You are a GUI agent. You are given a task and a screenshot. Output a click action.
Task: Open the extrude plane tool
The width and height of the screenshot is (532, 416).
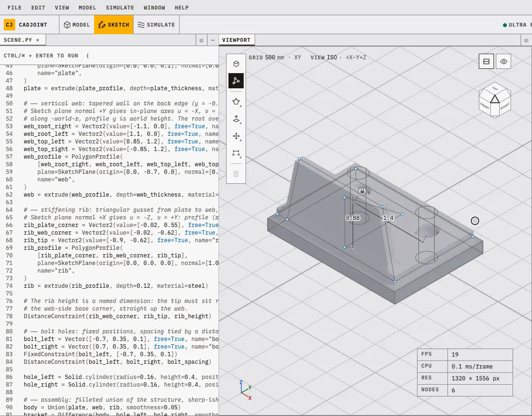tap(236, 119)
